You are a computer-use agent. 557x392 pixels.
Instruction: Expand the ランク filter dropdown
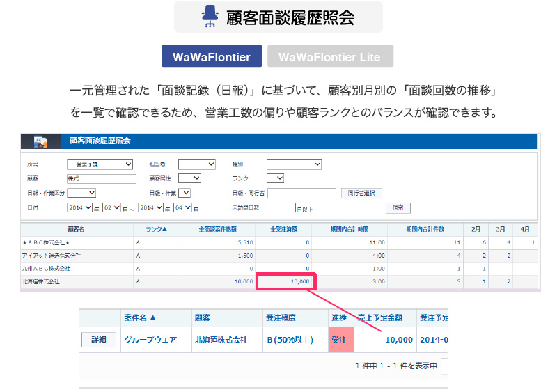pos(275,178)
